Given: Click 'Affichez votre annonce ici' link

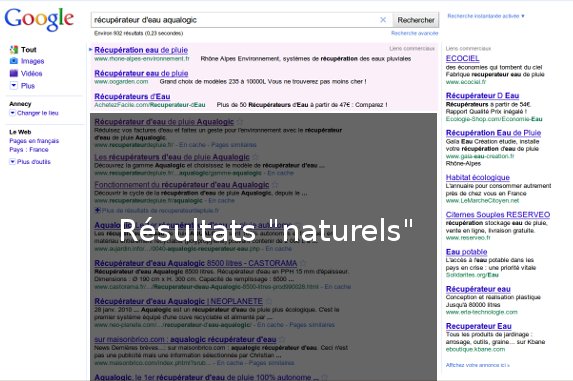Looking at the screenshot, I should [477, 365].
